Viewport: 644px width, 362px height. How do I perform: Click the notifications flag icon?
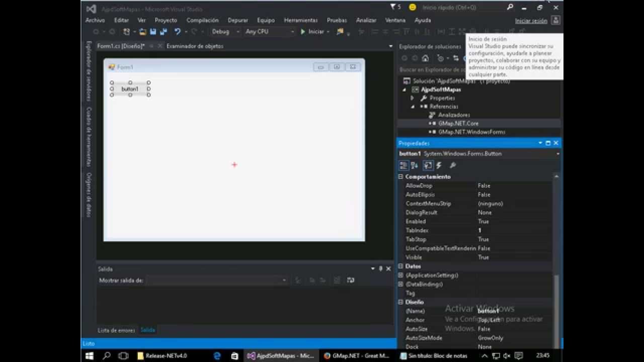tap(393, 7)
